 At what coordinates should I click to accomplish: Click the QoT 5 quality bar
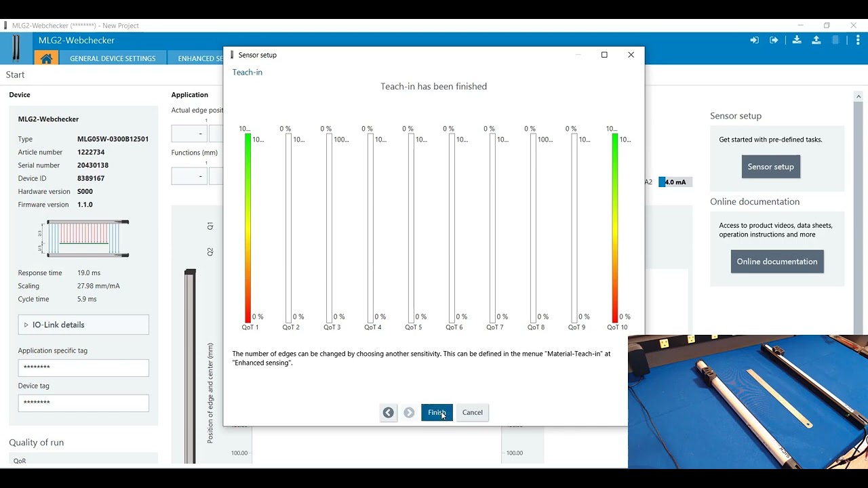point(411,228)
